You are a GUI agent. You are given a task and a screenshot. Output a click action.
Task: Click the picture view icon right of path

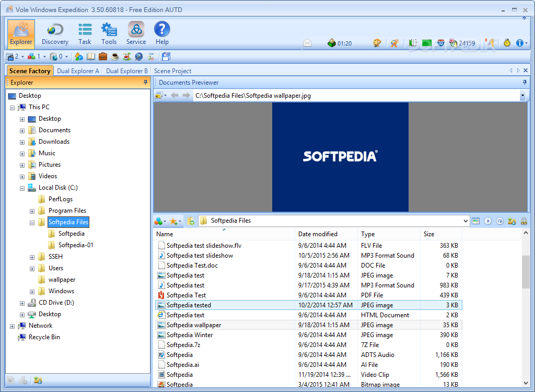(x=475, y=221)
